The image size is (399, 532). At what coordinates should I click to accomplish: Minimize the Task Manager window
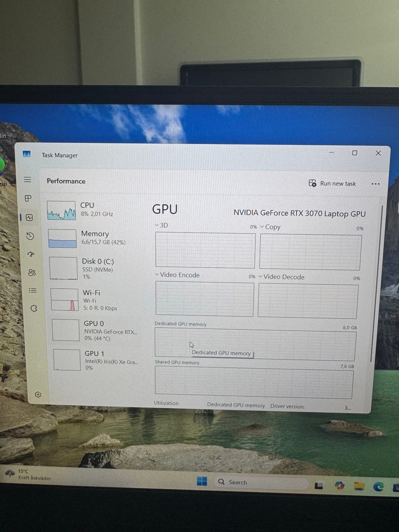pyautogui.click(x=332, y=153)
